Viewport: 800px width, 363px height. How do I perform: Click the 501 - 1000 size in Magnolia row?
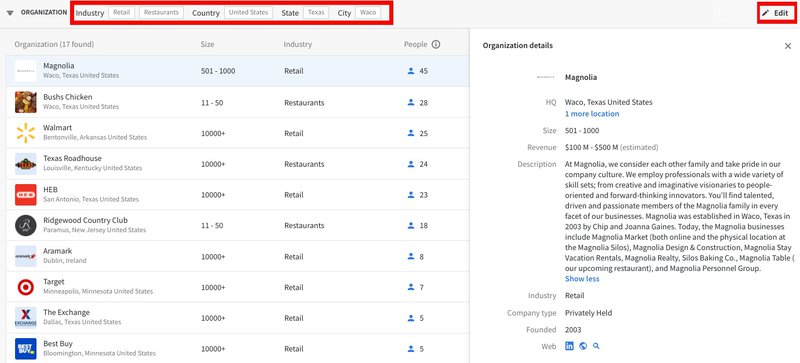point(218,71)
